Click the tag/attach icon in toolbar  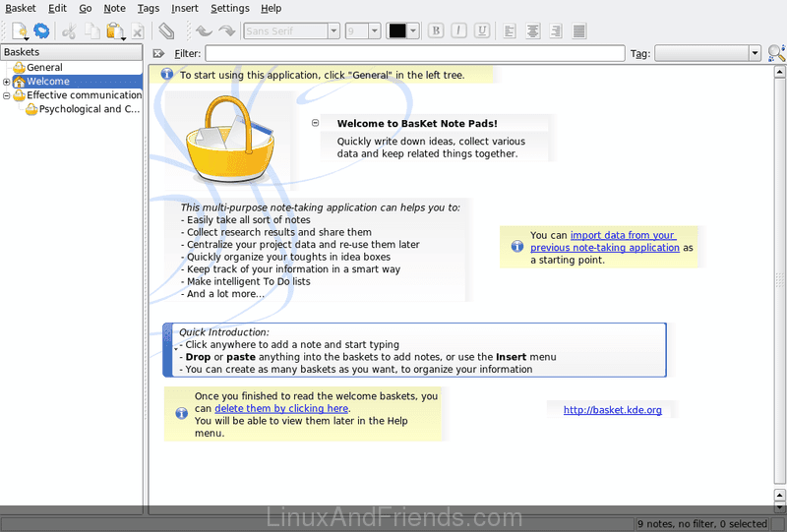point(166,31)
